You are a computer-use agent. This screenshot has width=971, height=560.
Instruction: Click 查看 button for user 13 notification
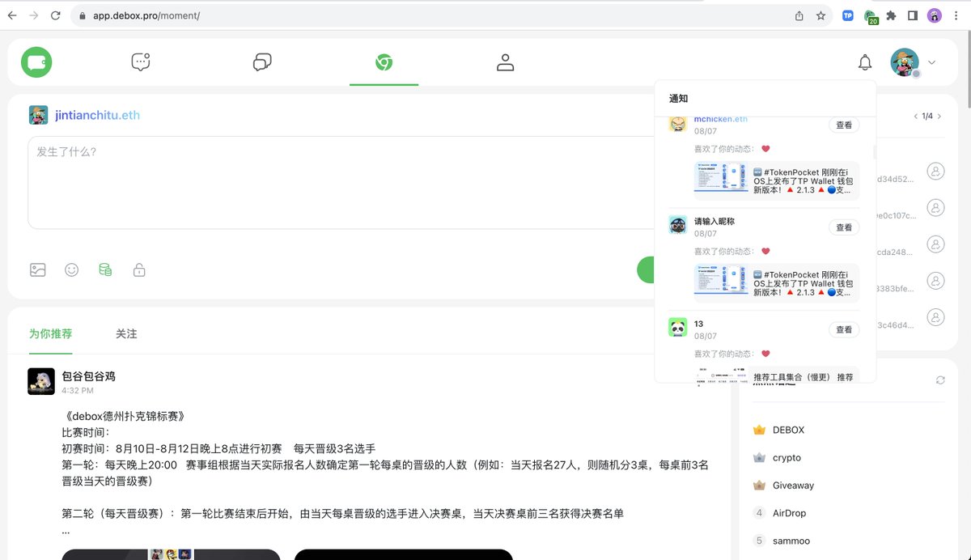pos(844,329)
